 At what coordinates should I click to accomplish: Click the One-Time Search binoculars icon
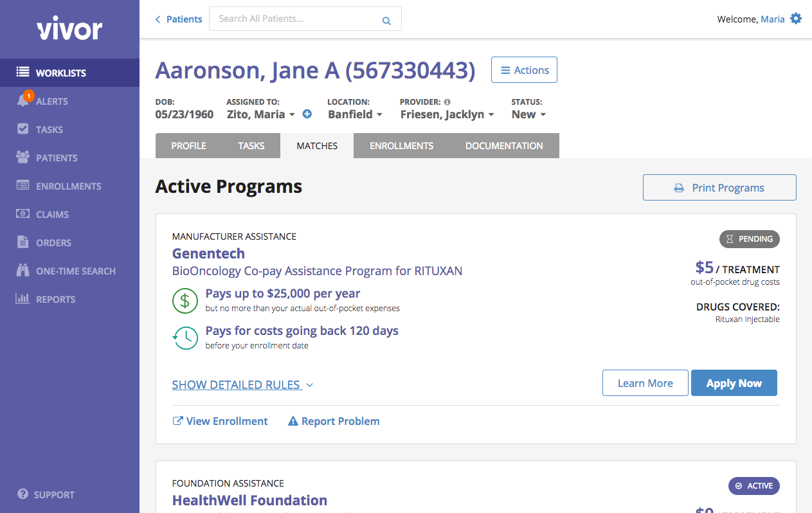point(23,270)
